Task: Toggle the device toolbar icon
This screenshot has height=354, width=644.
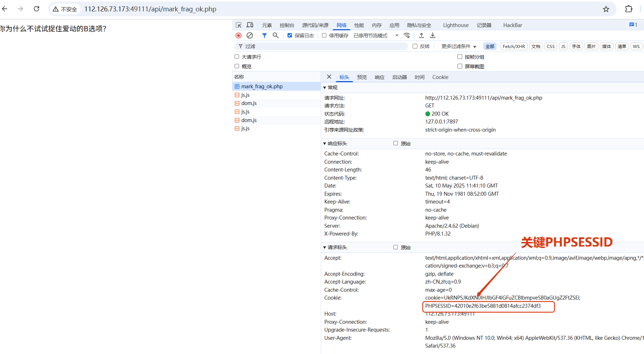Action: click(x=250, y=25)
